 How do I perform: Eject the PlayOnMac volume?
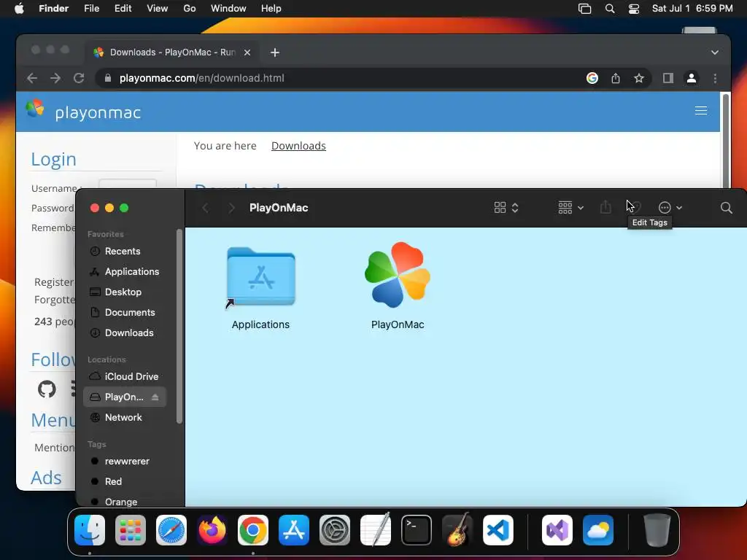click(155, 397)
